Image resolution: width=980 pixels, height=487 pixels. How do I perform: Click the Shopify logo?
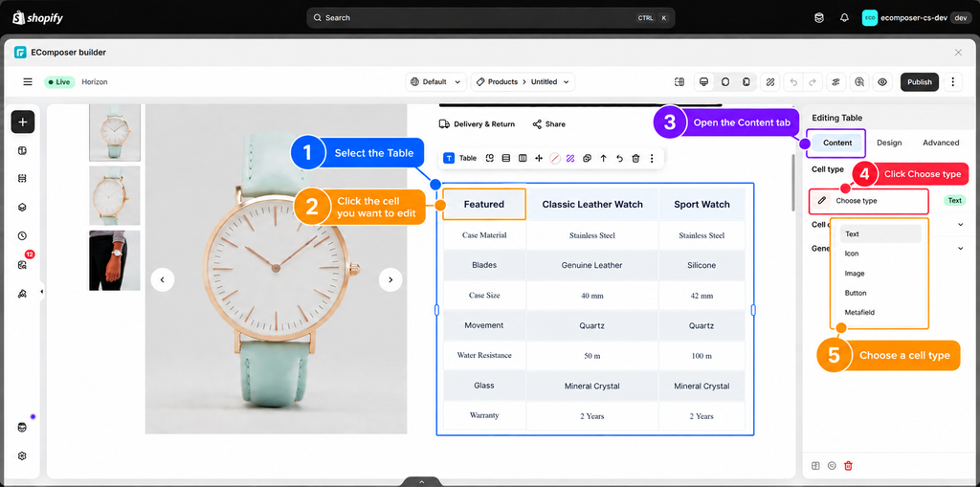click(x=37, y=17)
